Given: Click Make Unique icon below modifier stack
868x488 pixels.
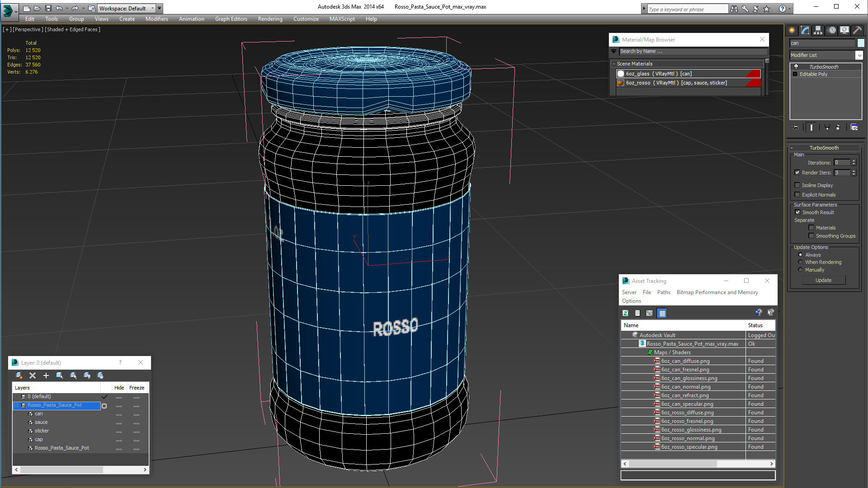Looking at the screenshot, I should pyautogui.click(x=827, y=127).
